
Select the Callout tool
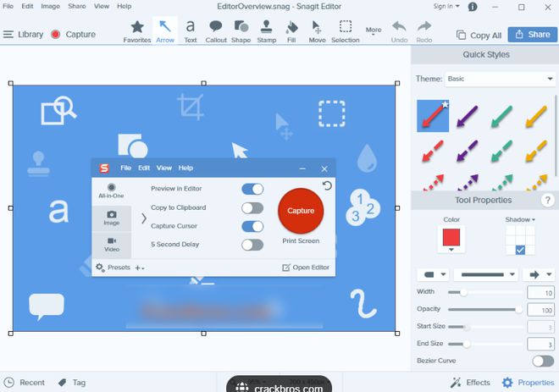click(x=216, y=31)
